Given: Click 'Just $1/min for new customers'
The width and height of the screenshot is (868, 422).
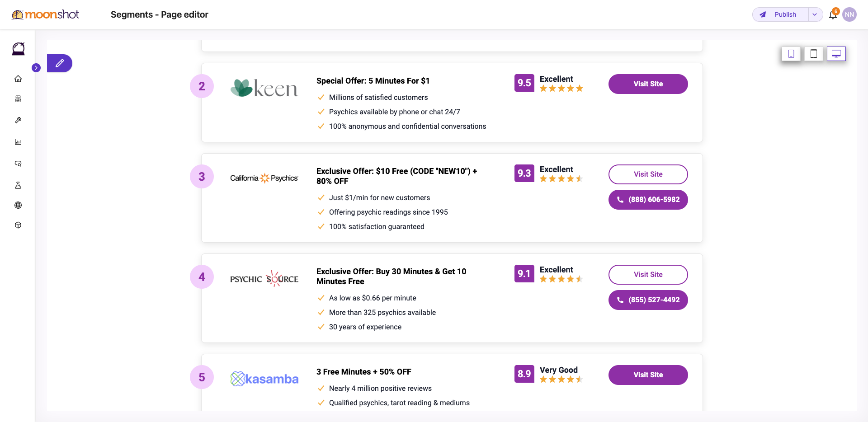Looking at the screenshot, I should pos(380,198).
